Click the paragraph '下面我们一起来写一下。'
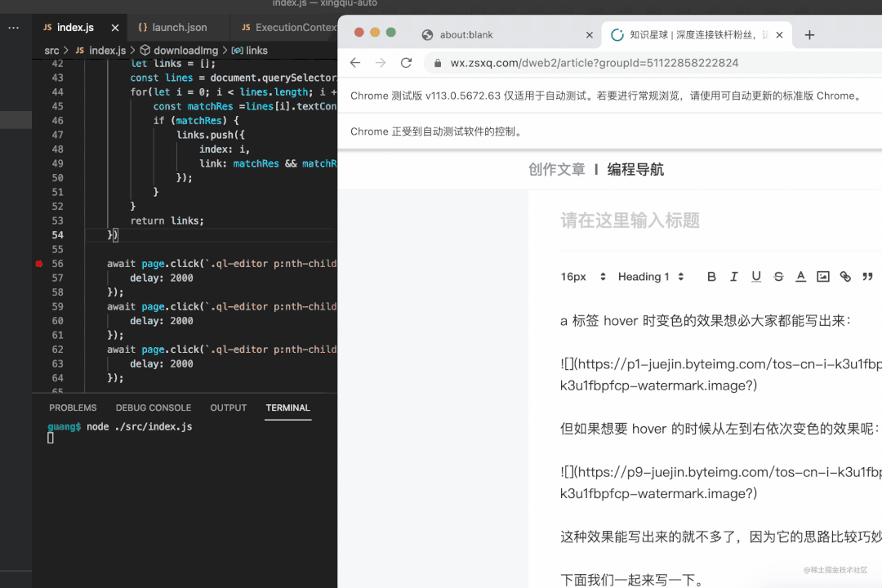The height and width of the screenshot is (588, 882). tap(631, 580)
